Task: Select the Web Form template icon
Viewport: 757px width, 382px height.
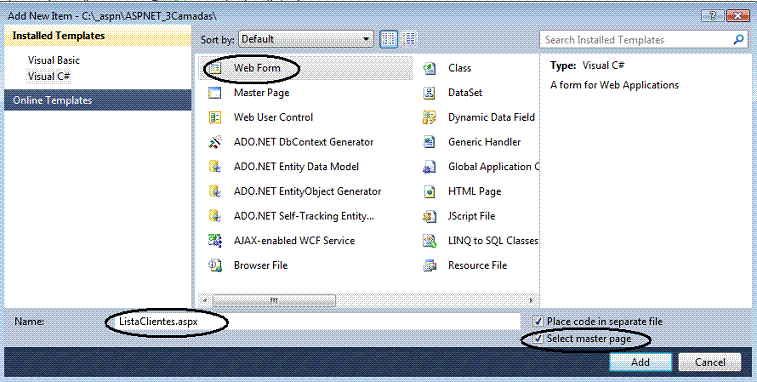Action: coord(215,68)
